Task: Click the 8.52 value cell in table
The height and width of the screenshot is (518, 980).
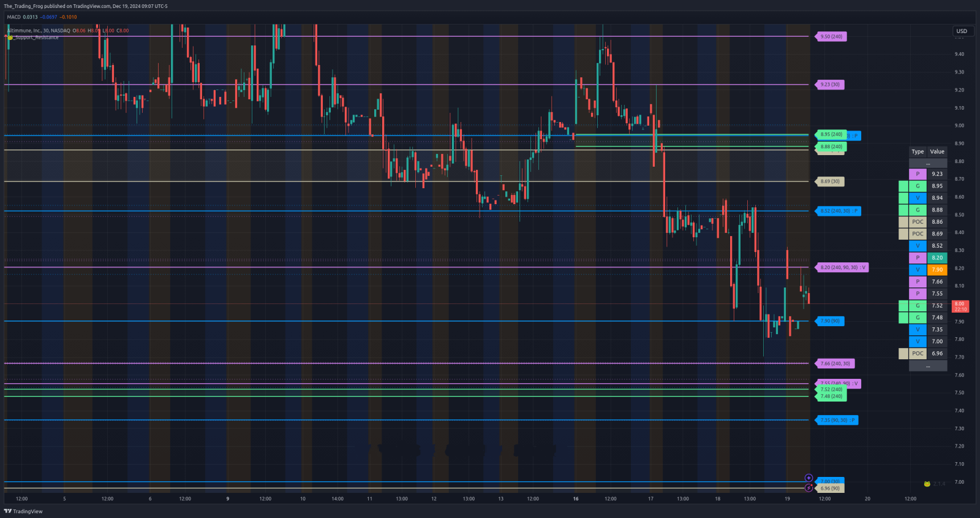Action: 937,246
